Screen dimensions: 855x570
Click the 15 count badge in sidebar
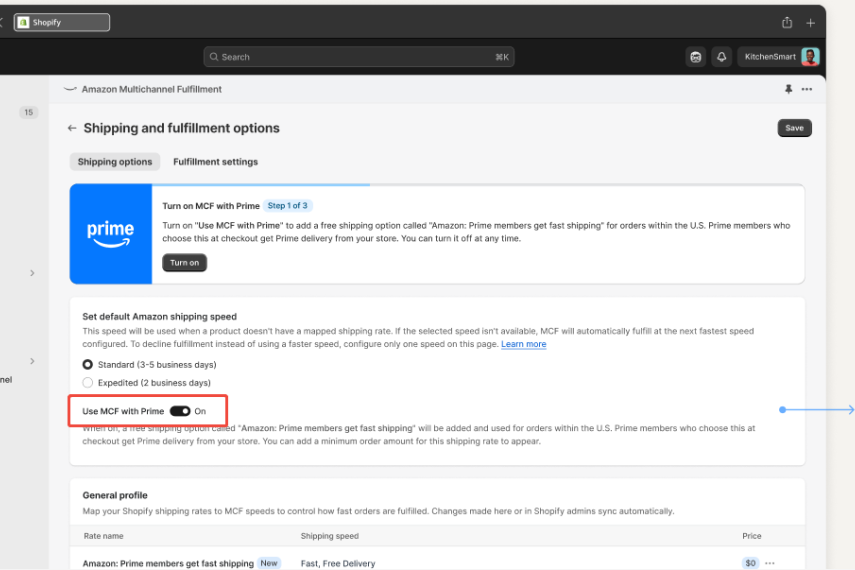[x=28, y=112]
